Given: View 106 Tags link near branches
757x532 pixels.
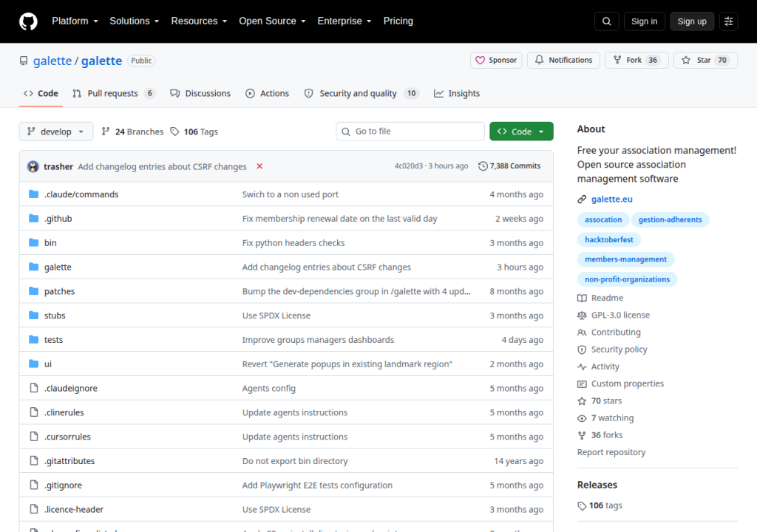Looking at the screenshot, I should [194, 132].
